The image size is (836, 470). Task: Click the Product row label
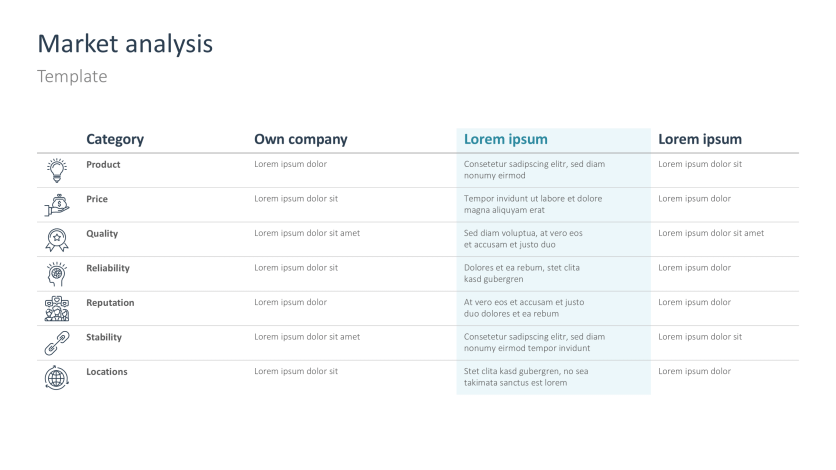pos(103,164)
